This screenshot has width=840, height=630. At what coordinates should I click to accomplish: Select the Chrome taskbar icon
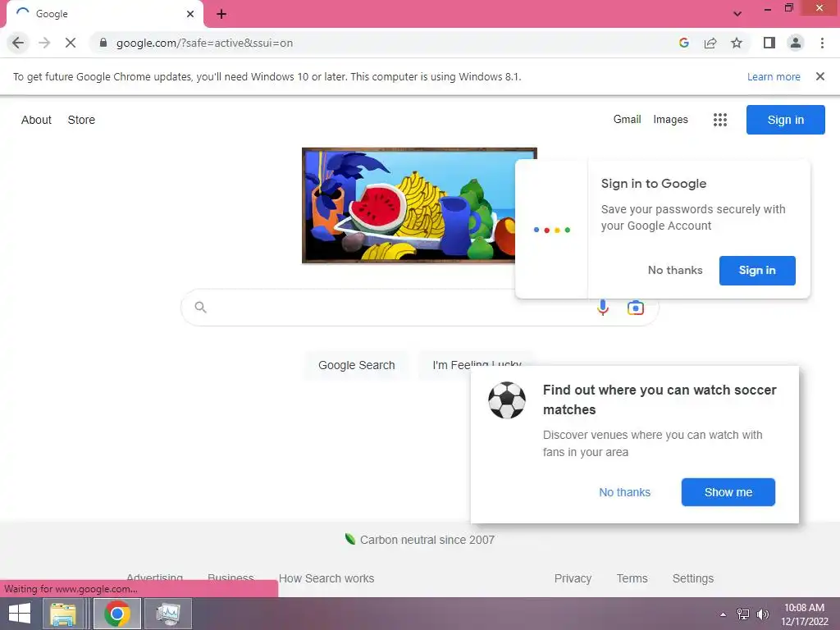point(117,614)
